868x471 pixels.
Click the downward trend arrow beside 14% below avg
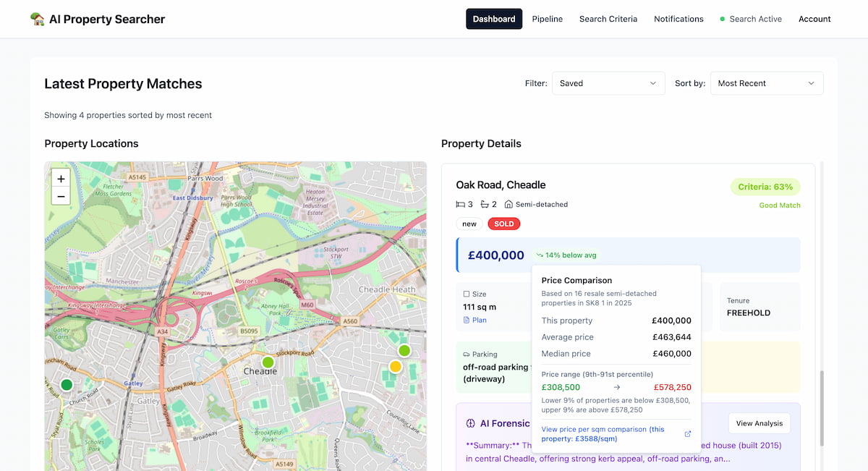540,255
